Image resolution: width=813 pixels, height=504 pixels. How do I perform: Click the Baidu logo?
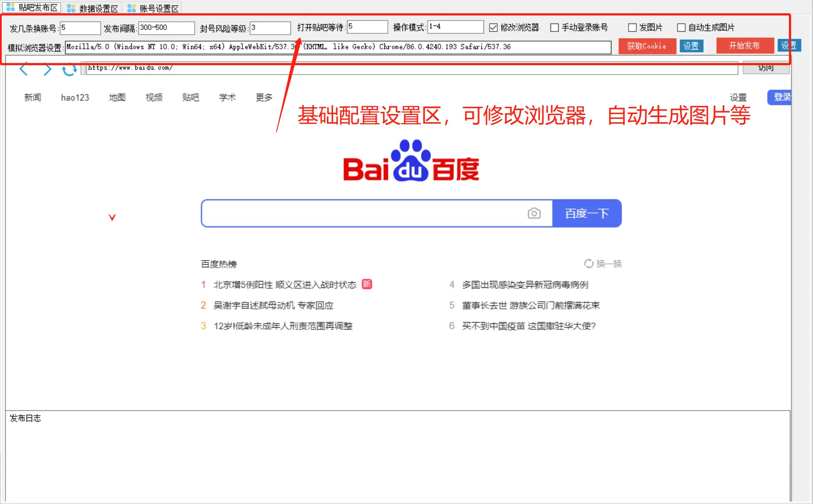click(411, 161)
